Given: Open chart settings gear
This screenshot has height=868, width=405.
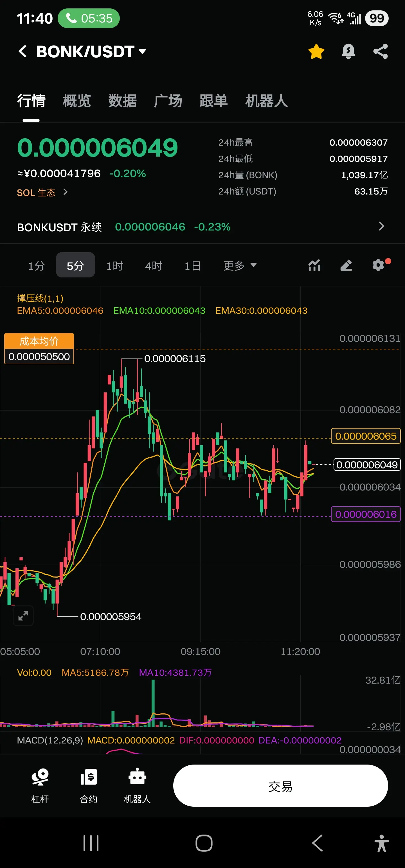Looking at the screenshot, I should 379,265.
